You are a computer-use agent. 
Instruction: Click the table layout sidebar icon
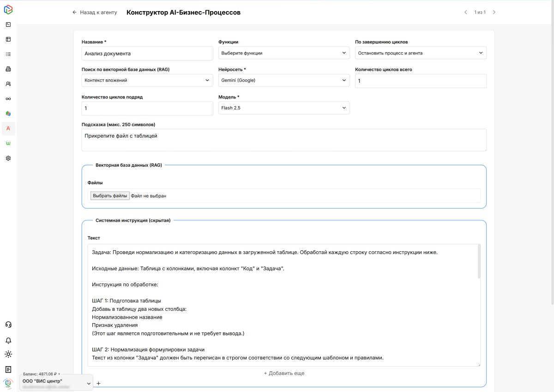click(8, 39)
